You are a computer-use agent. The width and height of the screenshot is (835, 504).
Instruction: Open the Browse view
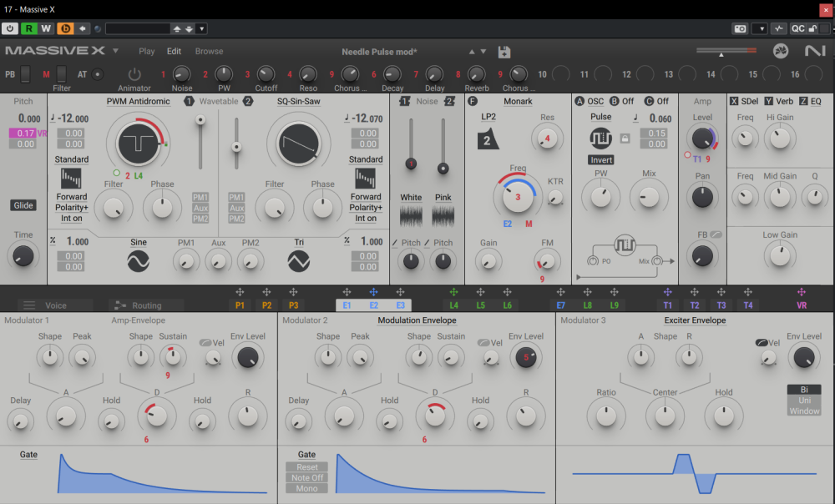click(x=209, y=51)
